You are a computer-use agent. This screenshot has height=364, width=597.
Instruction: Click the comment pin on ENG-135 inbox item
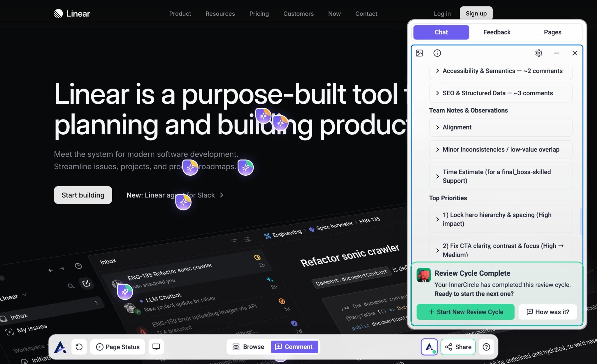(125, 291)
